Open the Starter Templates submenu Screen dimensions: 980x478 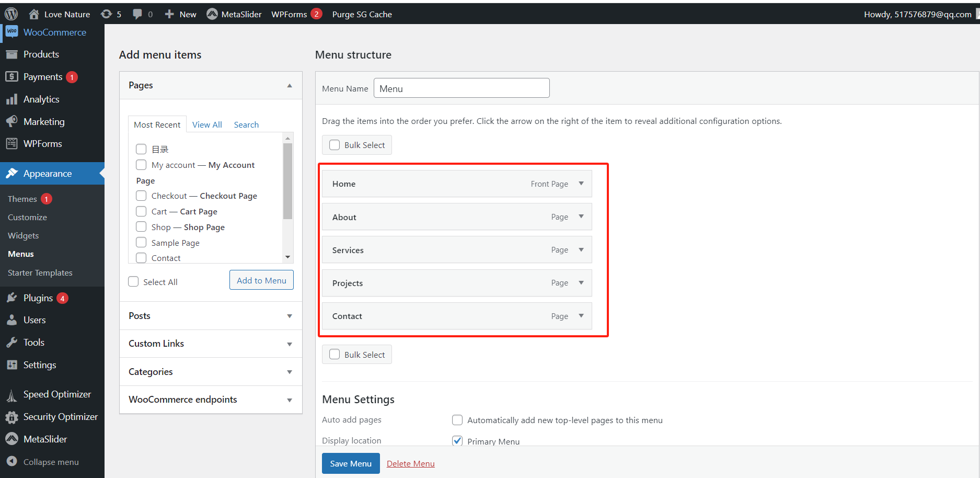pyautogui.click(x=40, y=272)
